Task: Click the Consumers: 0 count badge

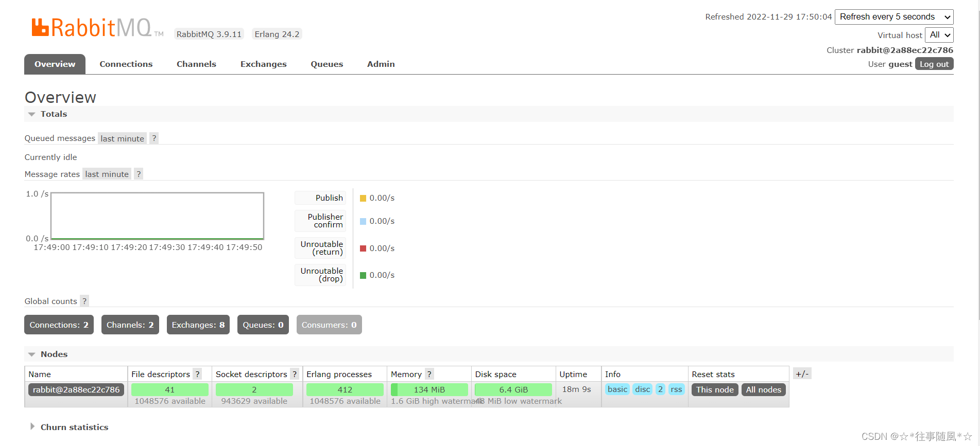Action: coord(329,325)
